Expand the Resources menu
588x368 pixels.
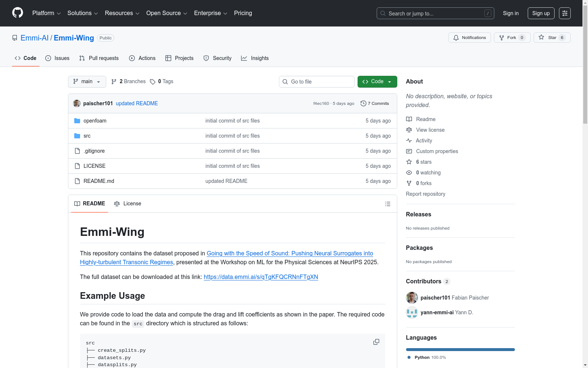[122, 13]
